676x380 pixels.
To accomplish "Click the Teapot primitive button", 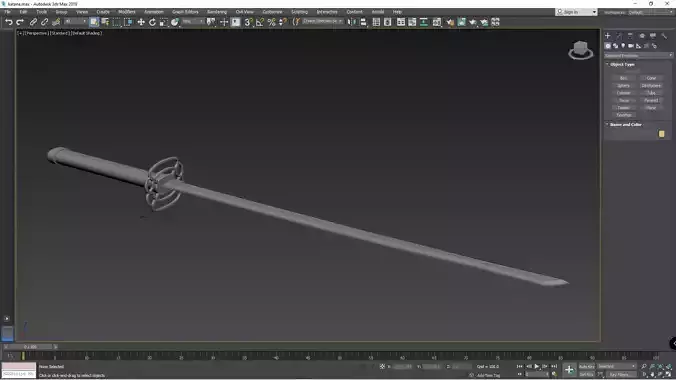I will pos(624,108).
